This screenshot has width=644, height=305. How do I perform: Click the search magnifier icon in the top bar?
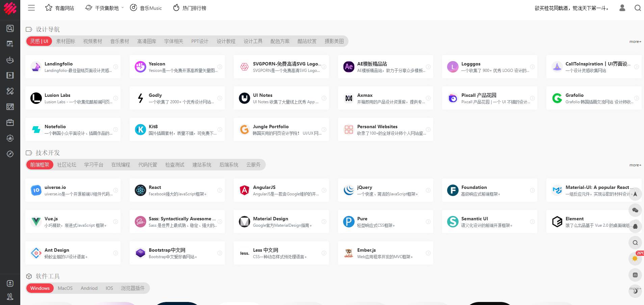click(638, 8)
